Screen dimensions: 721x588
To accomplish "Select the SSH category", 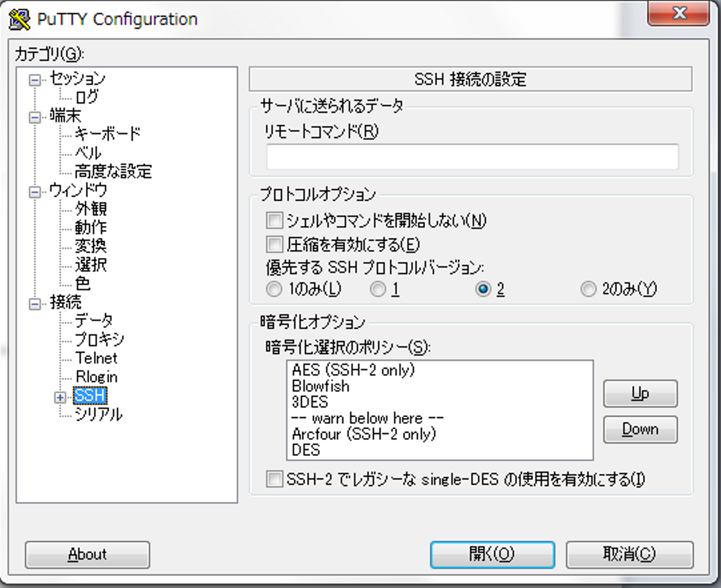I will [x=90, y=396].
